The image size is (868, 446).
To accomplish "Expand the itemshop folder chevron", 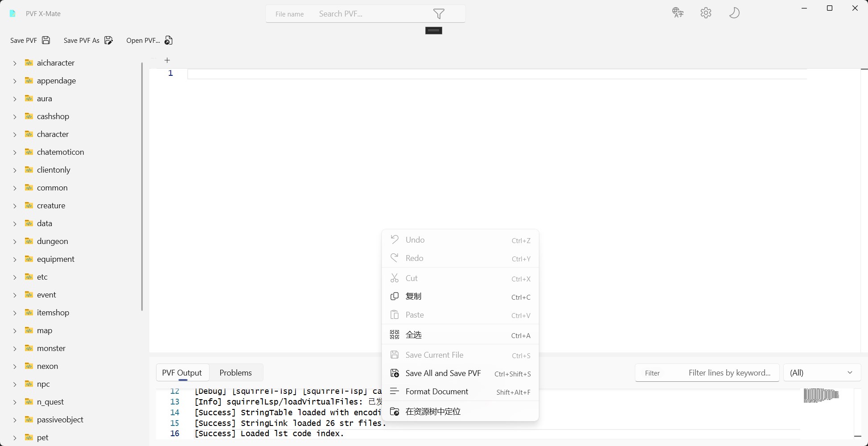I will click(15, 313).
